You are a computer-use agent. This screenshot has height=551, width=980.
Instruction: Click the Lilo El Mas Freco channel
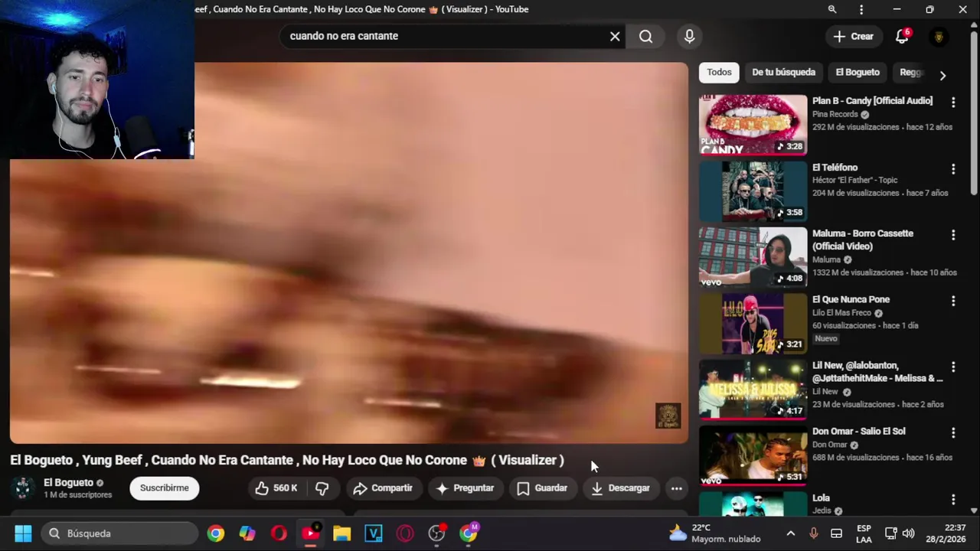(x=841, y=312)
